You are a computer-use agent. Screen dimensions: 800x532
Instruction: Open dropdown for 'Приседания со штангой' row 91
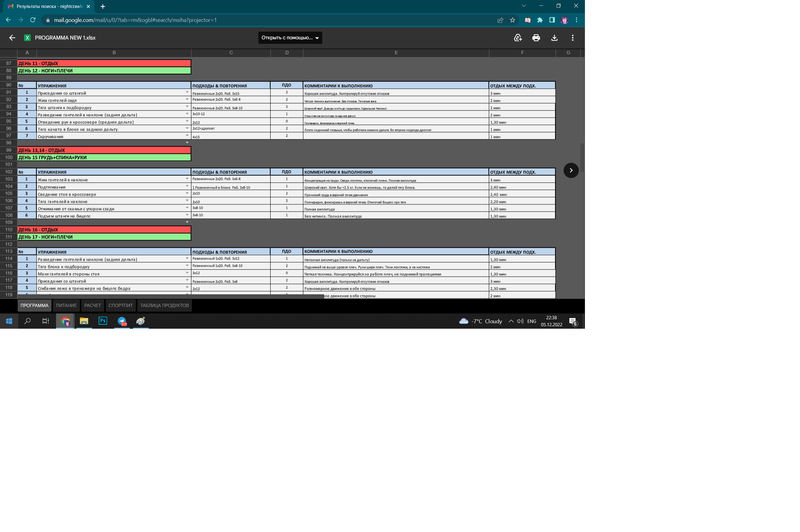[187, 92]
